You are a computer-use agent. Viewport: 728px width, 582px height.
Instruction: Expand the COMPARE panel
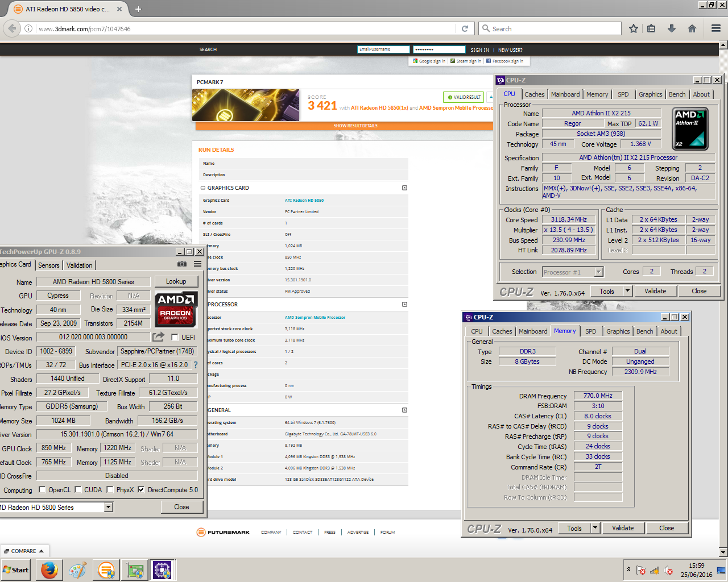point(24,551)
